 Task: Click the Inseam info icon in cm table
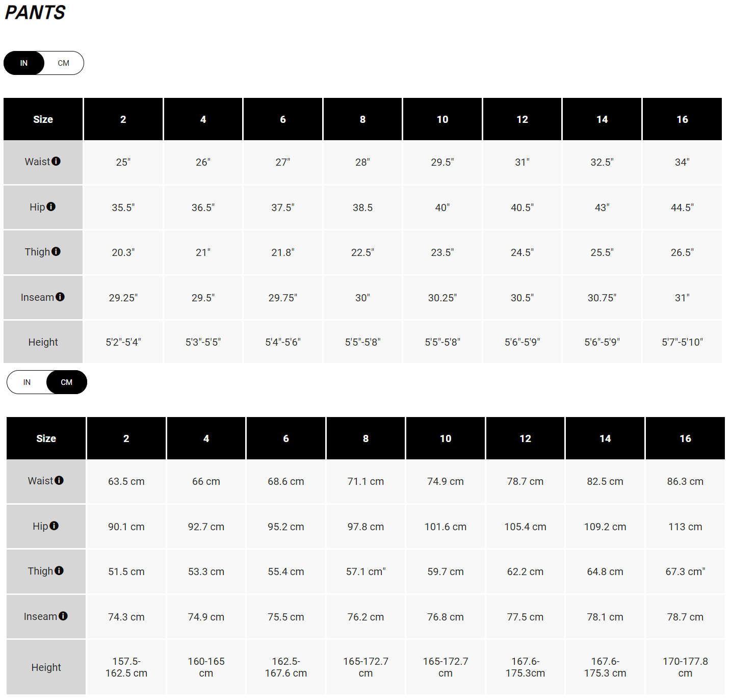64,615
